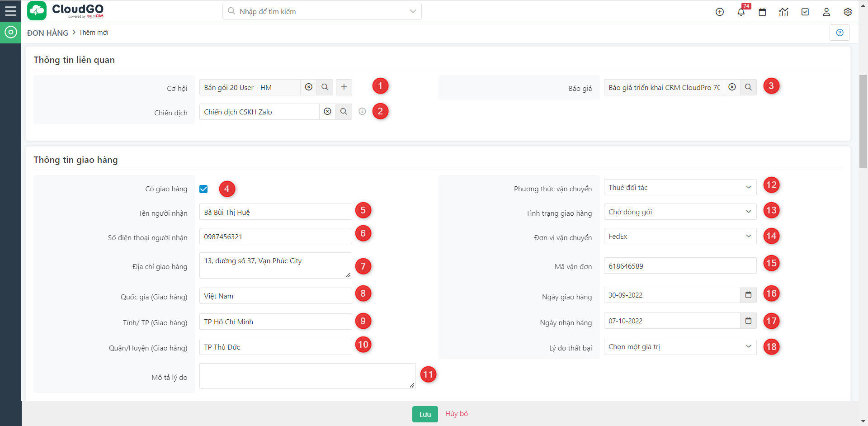The image size is (868, 426).
Task: Open the Tình trạng giao hàng dropdown
Action: (x=679, y=212)
